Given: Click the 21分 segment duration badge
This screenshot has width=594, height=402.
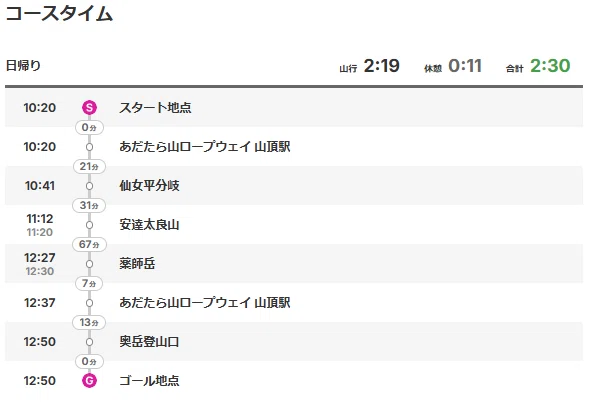Looking at the screenshot, I should pyautogui.click(x=89, y=166).
